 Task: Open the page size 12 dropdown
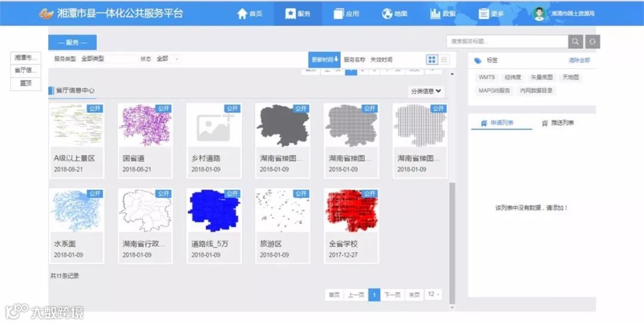tap(434, 294)
